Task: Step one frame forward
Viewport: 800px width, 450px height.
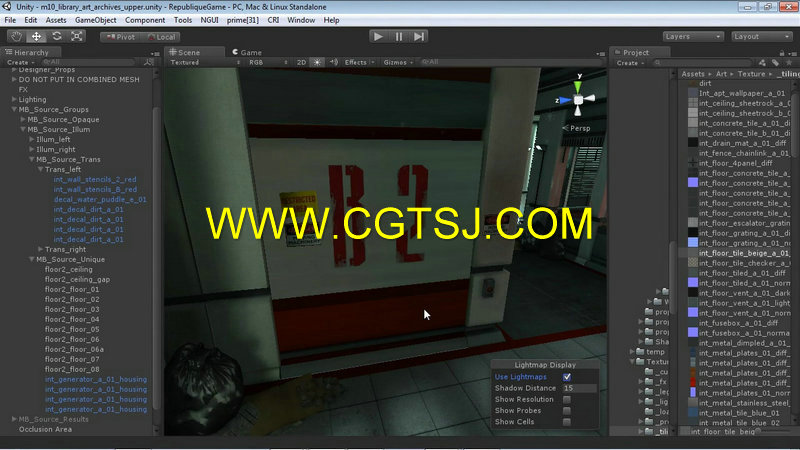Action: tap(419, 36)
